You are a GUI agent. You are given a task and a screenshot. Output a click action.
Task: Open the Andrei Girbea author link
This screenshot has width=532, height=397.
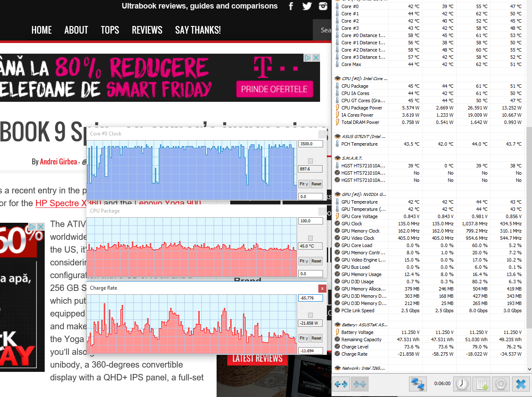pos(58,162)
